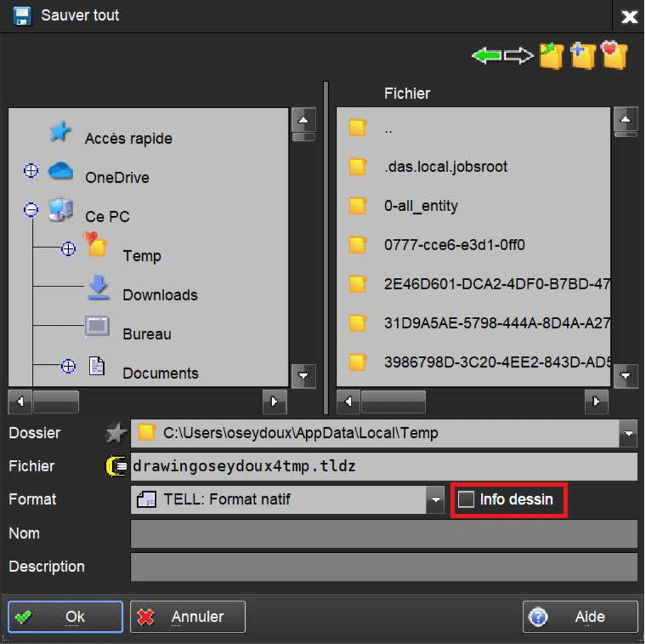Go forward with the white right arrow

click(519, 55)
